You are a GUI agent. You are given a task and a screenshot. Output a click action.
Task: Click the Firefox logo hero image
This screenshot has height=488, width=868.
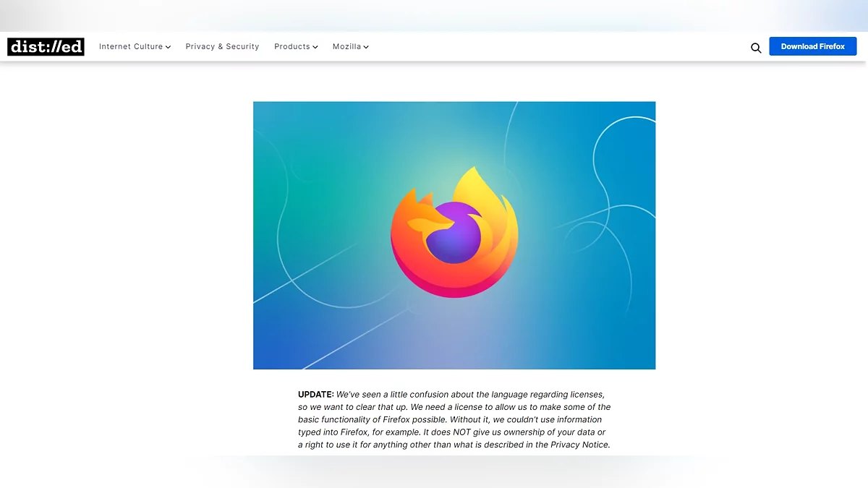454,235
